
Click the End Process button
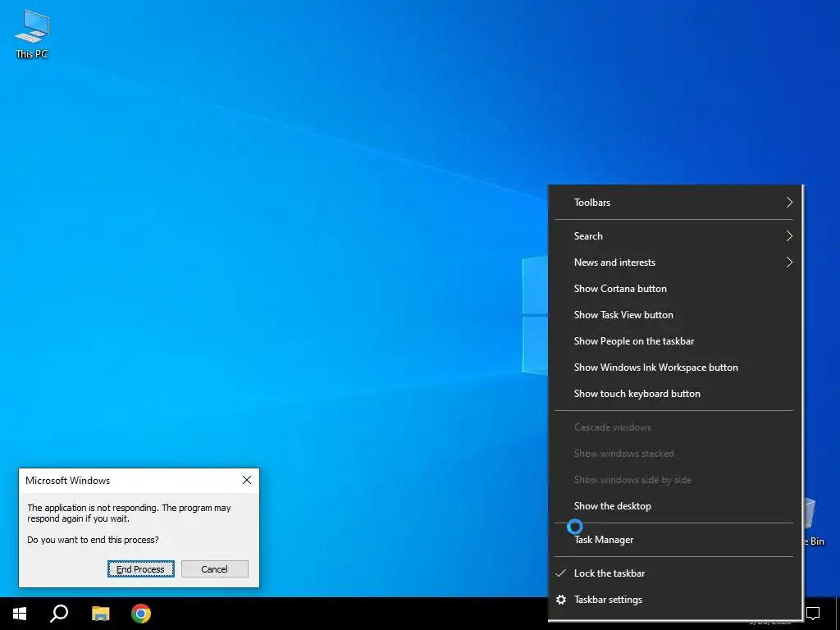141,569
